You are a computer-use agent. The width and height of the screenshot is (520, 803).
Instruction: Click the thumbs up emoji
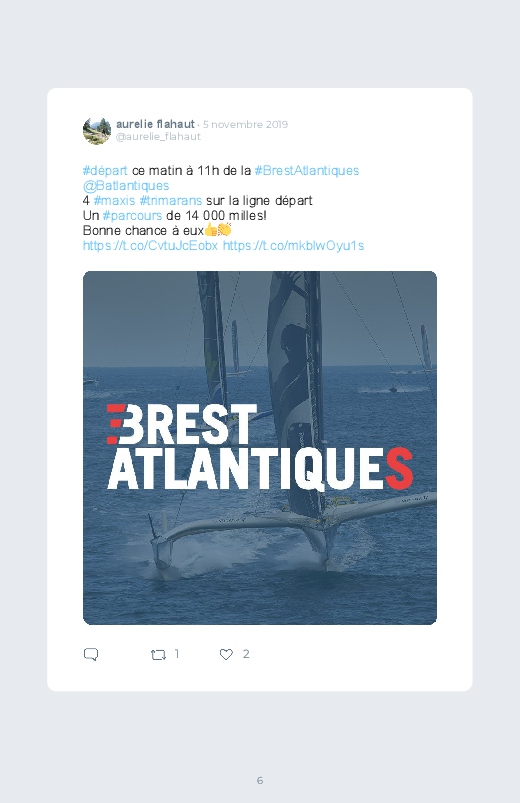pos(211,230)
